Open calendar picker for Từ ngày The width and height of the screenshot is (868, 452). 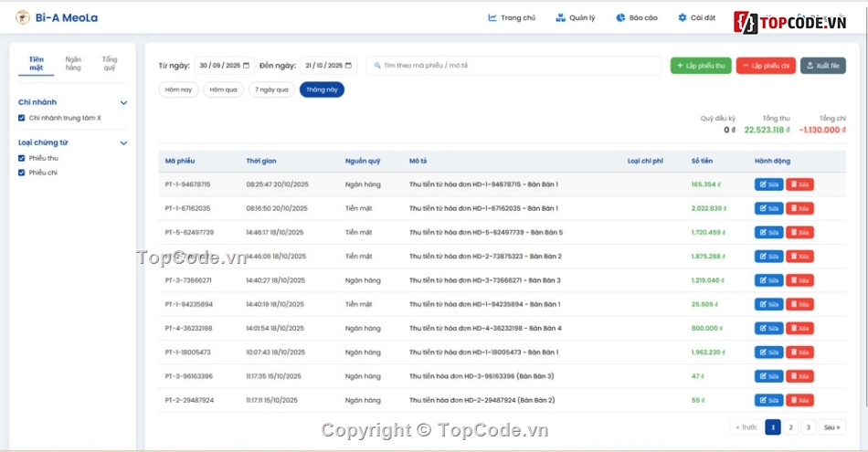(246, 66)
